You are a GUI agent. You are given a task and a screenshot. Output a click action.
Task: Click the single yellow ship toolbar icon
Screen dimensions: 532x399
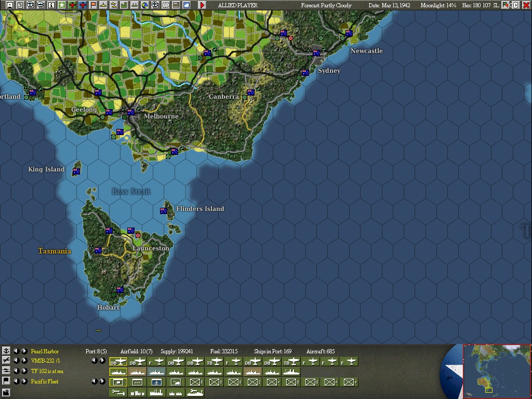[x=103, y=5]
